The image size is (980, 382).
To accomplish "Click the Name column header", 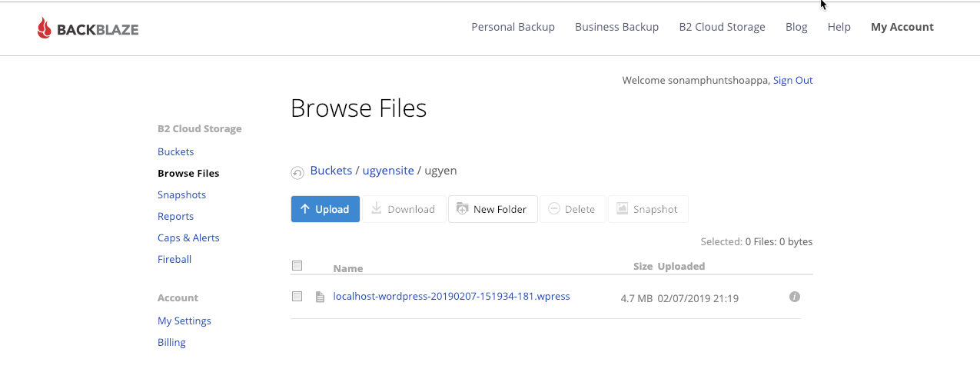I will point(348,268).
